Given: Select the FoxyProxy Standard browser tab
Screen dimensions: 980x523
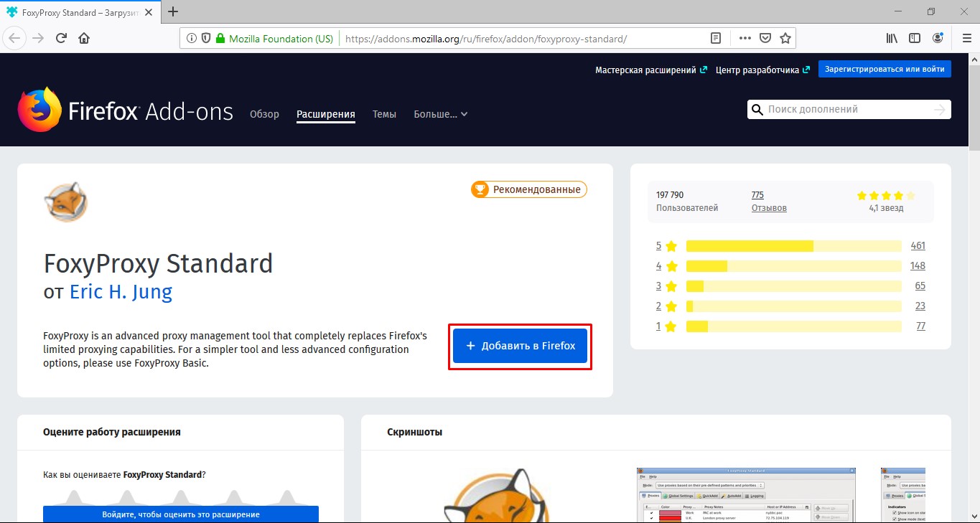Looking at the screenshot, I should (x=80, y=12).
